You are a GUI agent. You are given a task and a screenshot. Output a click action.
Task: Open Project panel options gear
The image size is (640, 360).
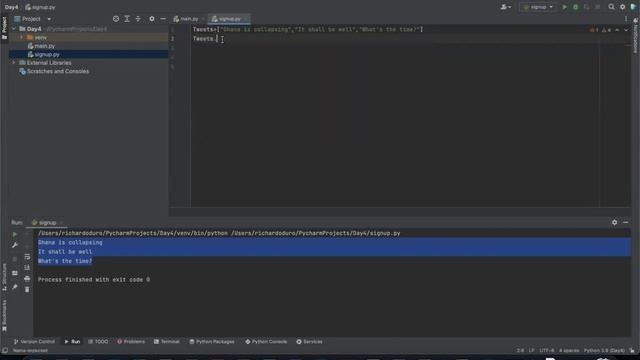152,19
